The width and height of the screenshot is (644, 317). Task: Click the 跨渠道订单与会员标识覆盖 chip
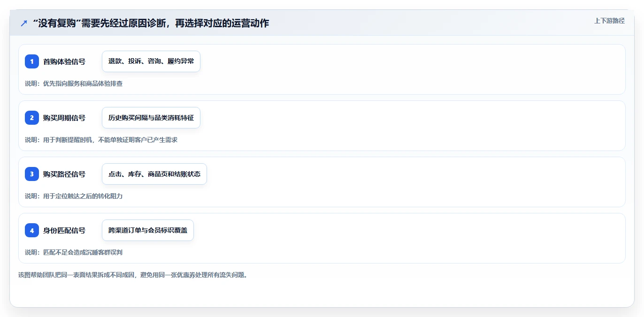click(148, 230)
